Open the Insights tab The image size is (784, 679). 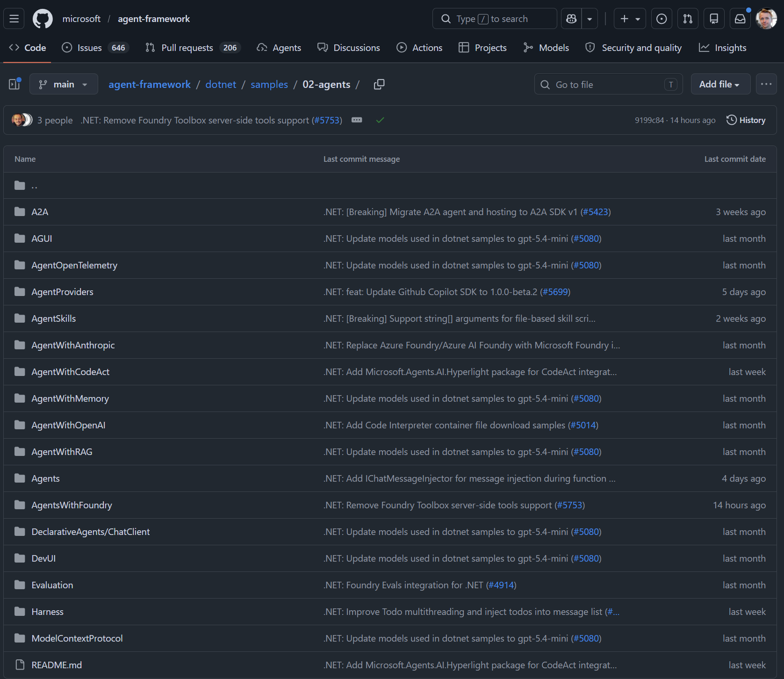pos(723,48)
